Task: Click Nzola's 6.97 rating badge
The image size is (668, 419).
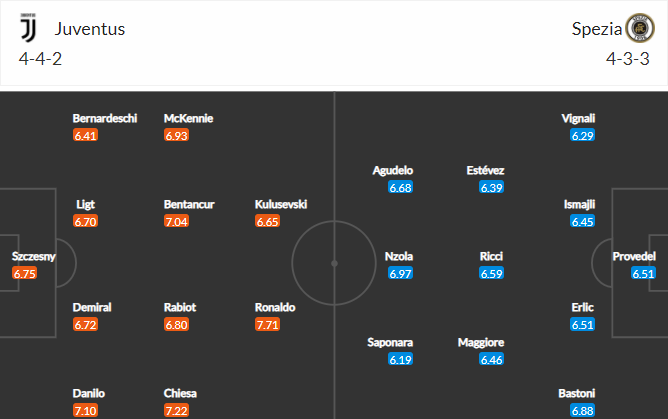Action: 400,273
